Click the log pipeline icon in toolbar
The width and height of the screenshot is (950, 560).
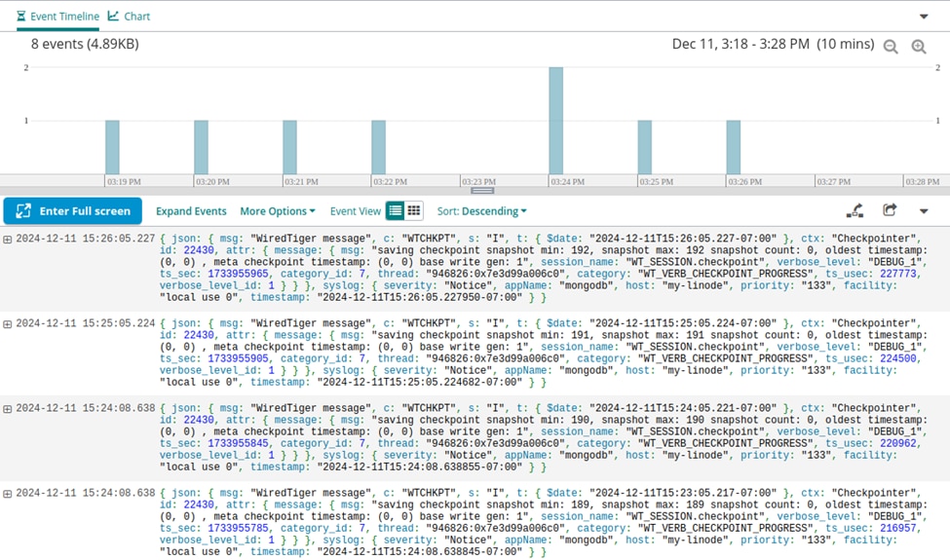click(855, 210)
